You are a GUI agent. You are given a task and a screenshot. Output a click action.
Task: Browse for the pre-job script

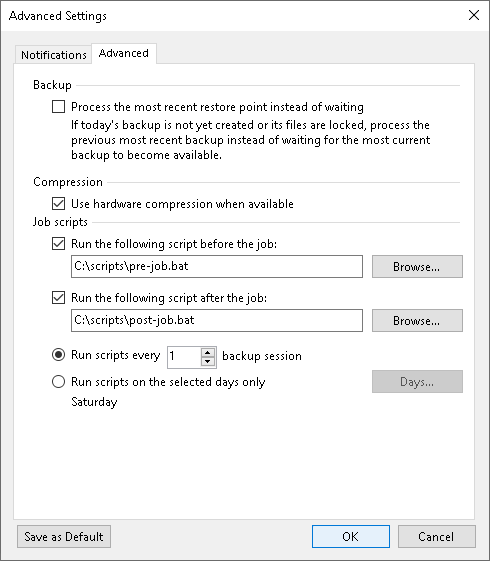pyautogui.click(x=417, y=267)
